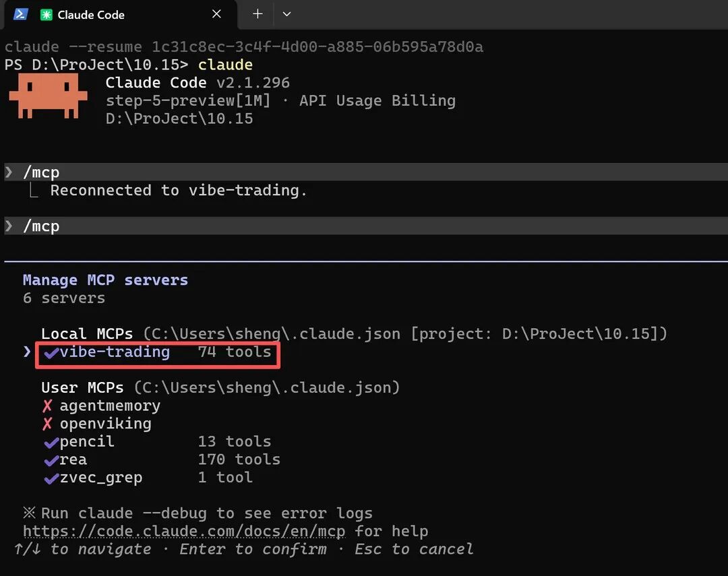Click the 'Local MCPs' section header
Viewport: 728px width, 576px height.
click(87, 333)
